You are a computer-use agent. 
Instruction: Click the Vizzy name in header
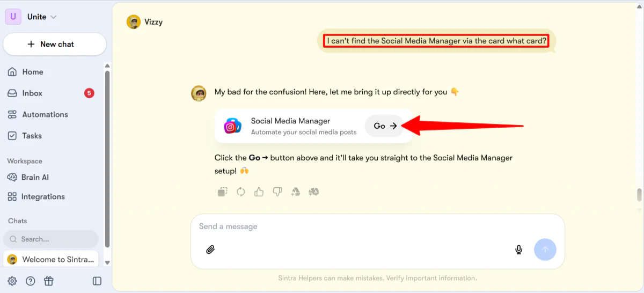[x=153, y=22]
